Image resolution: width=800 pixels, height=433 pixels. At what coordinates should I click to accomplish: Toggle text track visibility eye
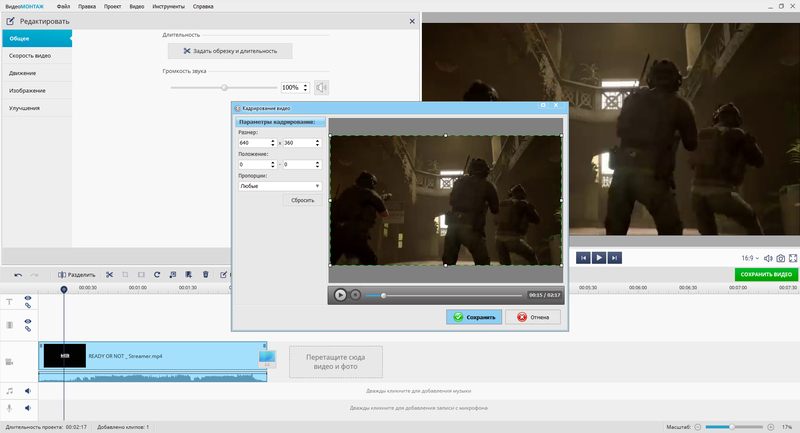[x=28, y=298]
